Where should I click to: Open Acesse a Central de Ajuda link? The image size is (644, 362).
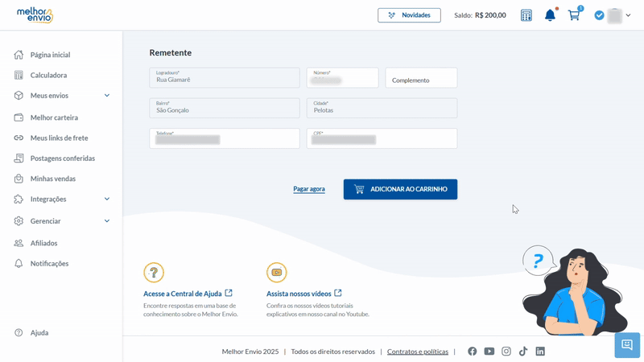tap(188, 294)
